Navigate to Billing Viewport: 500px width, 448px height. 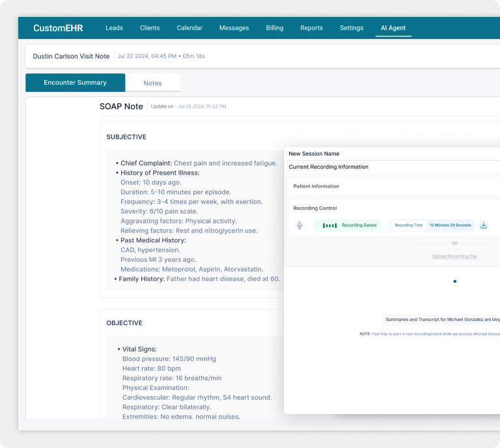[275, 28]
